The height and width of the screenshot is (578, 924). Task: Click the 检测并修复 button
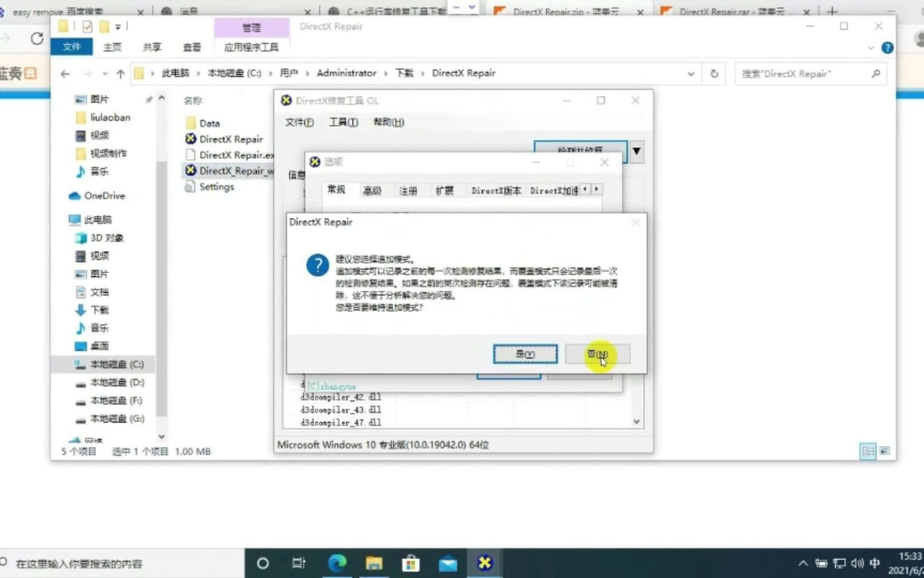[x=580, y=147]
